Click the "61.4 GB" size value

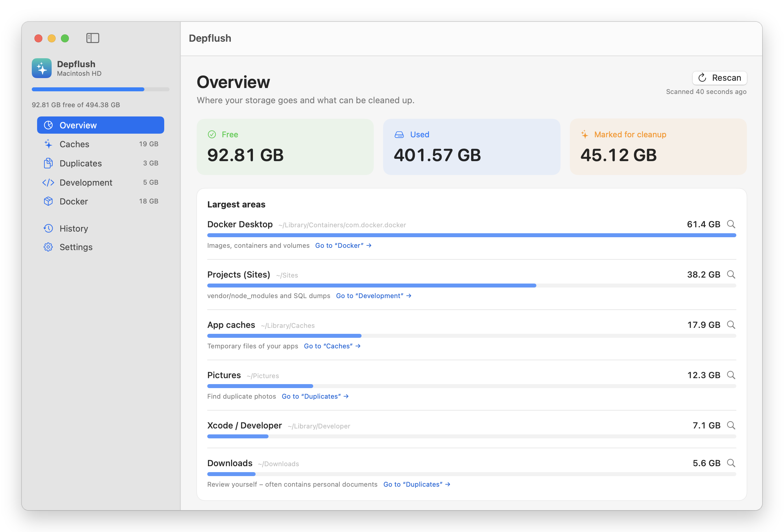[703, 225]
